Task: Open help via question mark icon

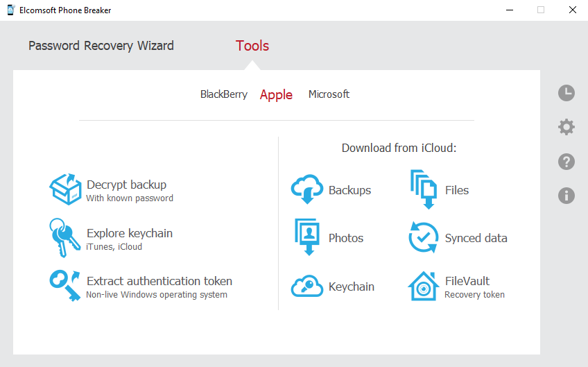Action: pos(567,162)
